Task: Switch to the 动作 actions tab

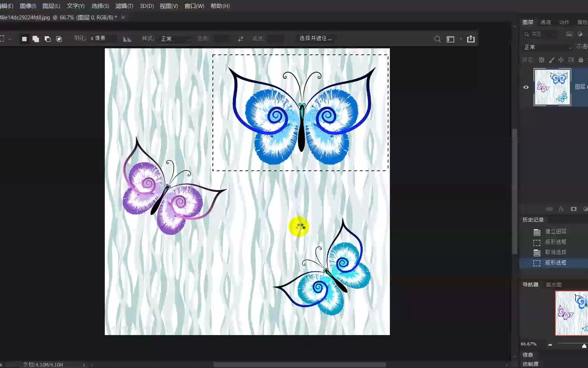Action: (x=564, y=22)
